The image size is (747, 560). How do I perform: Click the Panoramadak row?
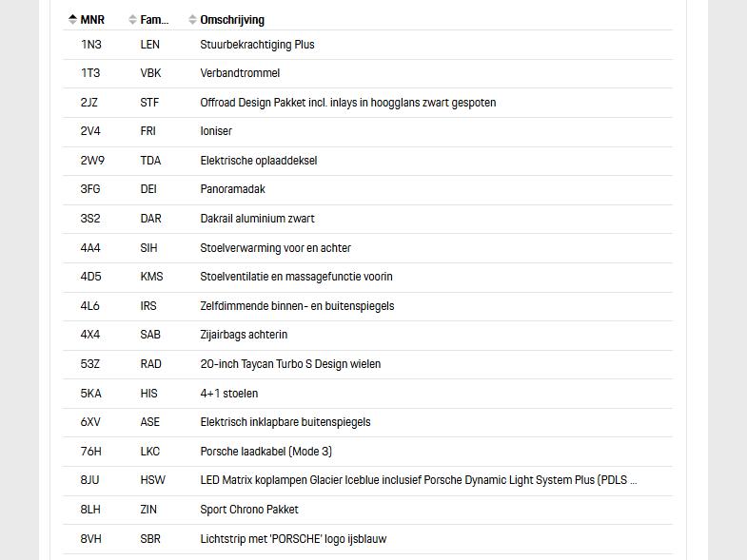pyautogui.click(x=367, y=189)
